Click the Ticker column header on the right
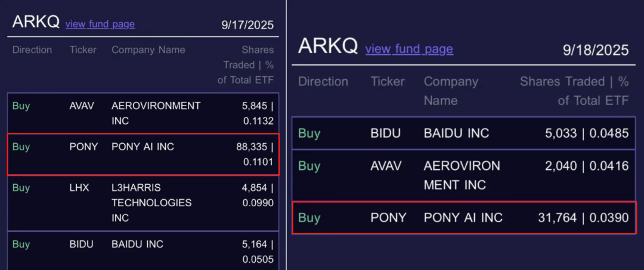The height and width of the screenshot is (270, 644). click(388, 81)
